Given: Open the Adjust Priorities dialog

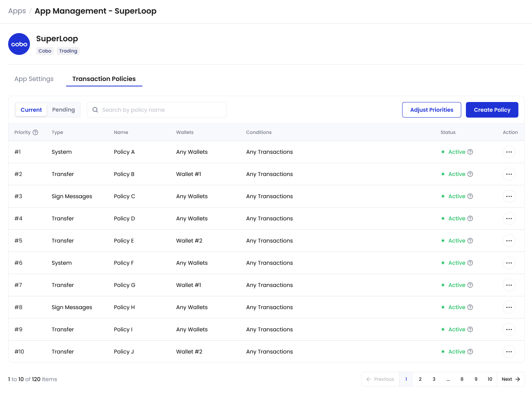Looking at the screenshot, I should pos(432,110).
